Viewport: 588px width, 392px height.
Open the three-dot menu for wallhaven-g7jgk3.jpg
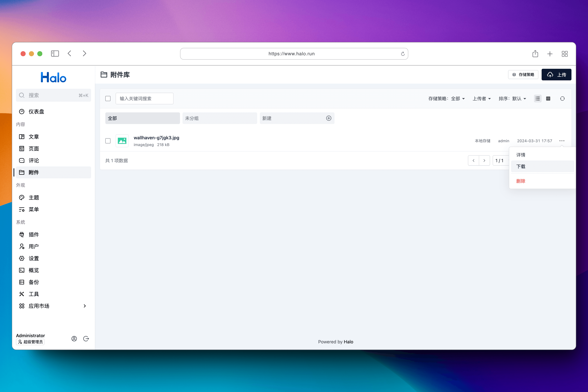coord(562,141)
